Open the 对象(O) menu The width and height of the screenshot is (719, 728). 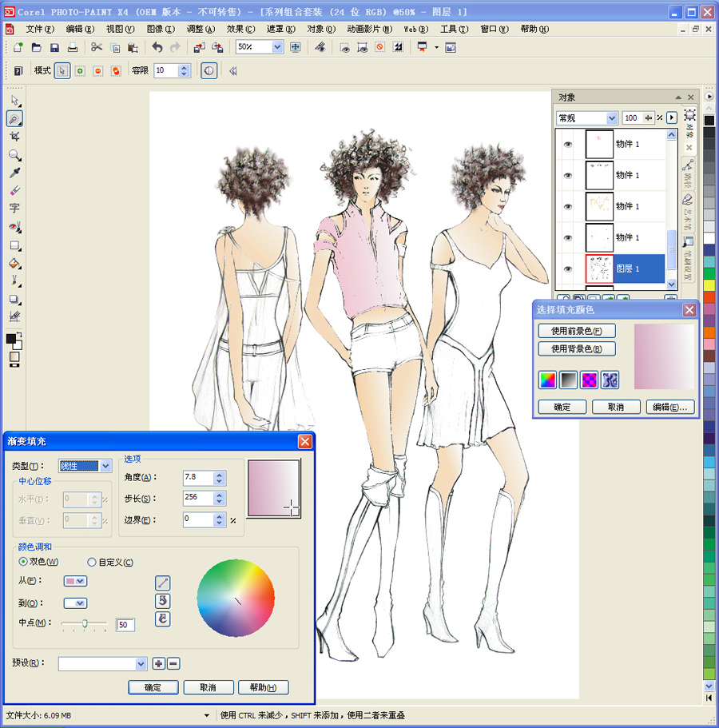click(321, 30)
